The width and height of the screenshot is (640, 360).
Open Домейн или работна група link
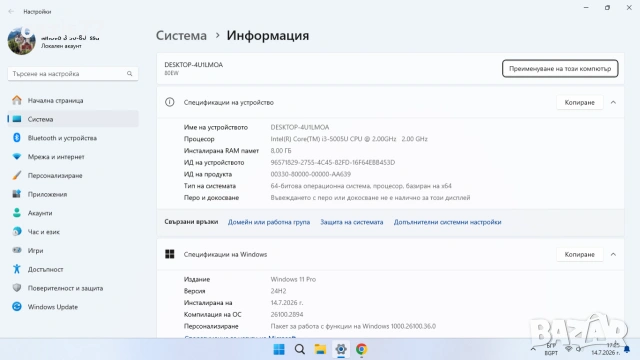pyautogui.click(x=269, y=222)
